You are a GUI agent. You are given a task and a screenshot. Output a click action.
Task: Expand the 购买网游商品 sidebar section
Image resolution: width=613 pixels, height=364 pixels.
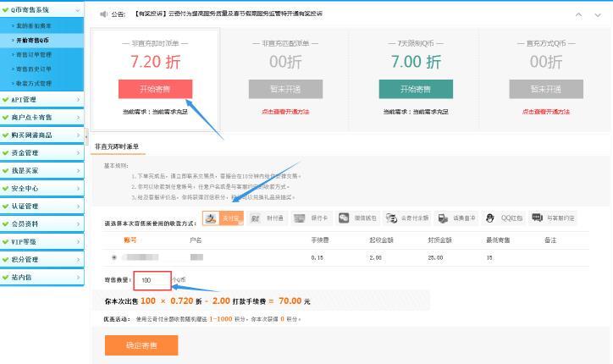78,135
